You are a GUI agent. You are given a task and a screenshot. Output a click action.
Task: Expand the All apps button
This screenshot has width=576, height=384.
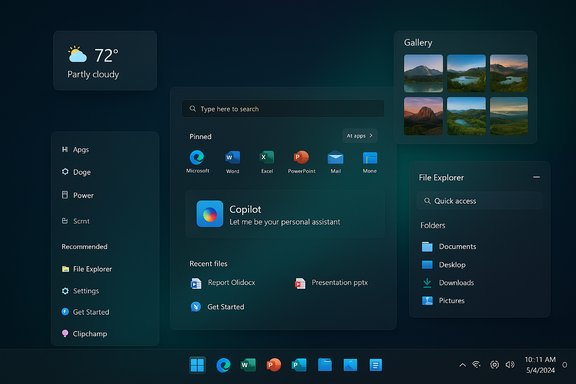360,136
